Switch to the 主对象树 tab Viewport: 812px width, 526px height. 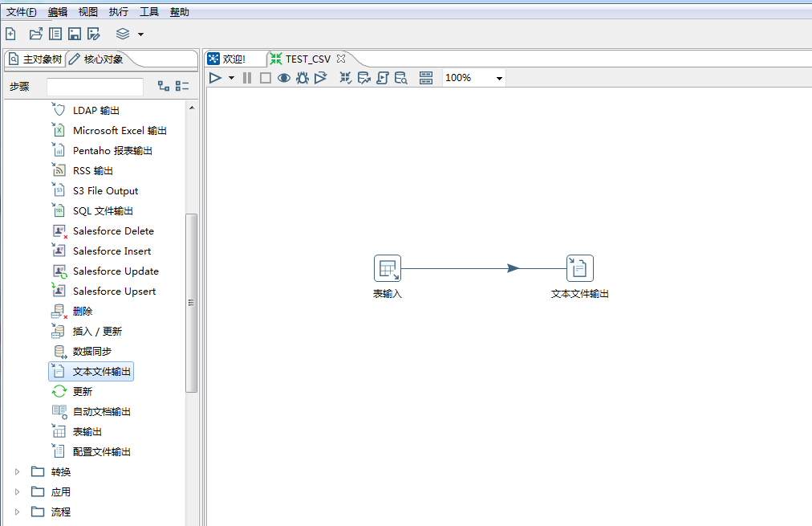[35, 59]
